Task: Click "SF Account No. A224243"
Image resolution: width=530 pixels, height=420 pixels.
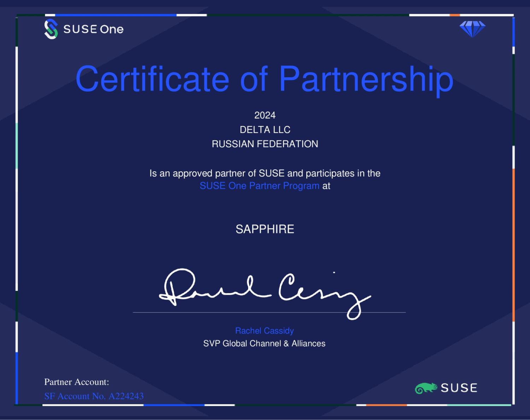Action: [94, 396]
